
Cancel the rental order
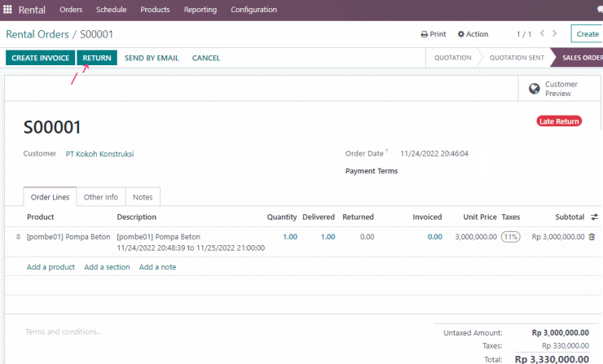pyautogui.click(x=206, y=58)
